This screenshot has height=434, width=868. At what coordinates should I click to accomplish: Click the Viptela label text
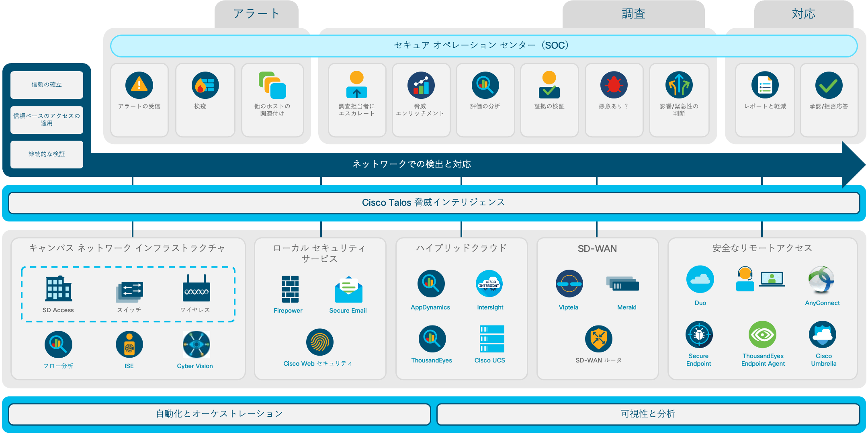[569, 307]
